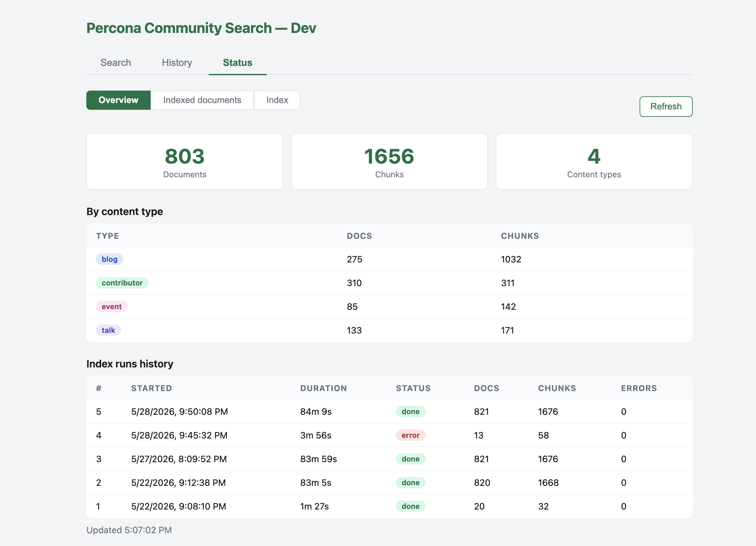Viewport: 756px width, 546px height.
Task: Click the 1656 Chunks card
Action: 389,161
